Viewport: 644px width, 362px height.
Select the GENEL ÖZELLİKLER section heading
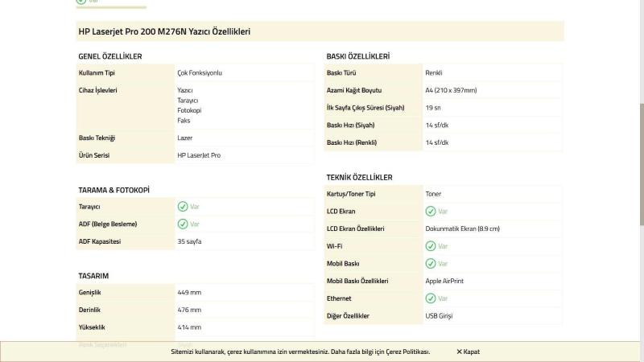[109, 56]
